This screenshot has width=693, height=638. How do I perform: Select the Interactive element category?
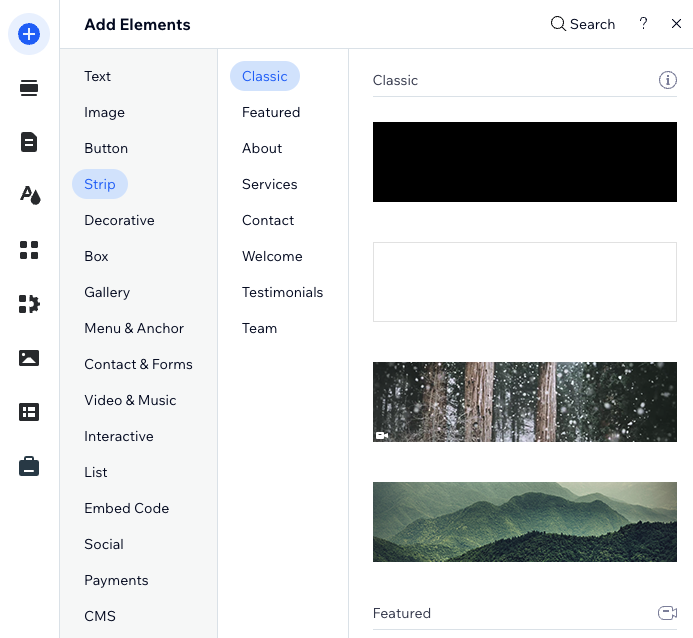tap(119, 436)
